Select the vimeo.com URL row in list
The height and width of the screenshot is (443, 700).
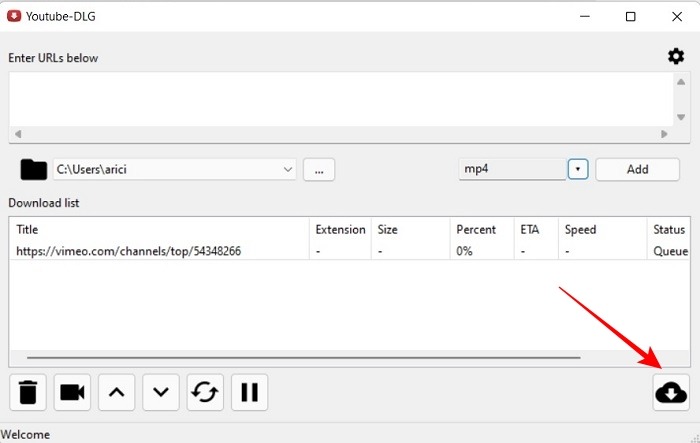(x=128, y=251)
